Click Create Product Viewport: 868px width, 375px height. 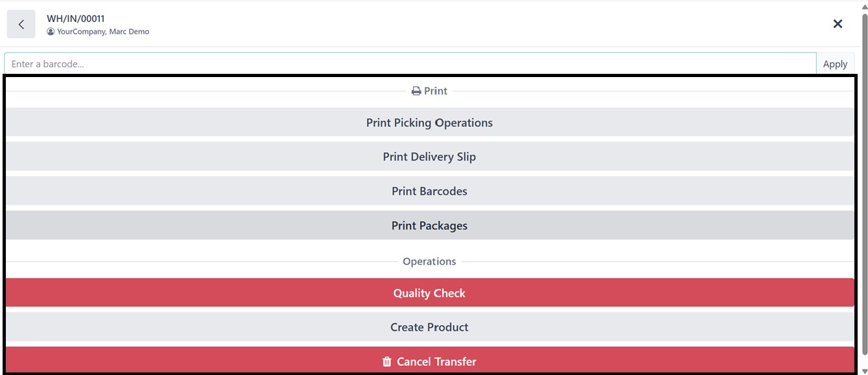pyautogui.click(x=429, y=327)
